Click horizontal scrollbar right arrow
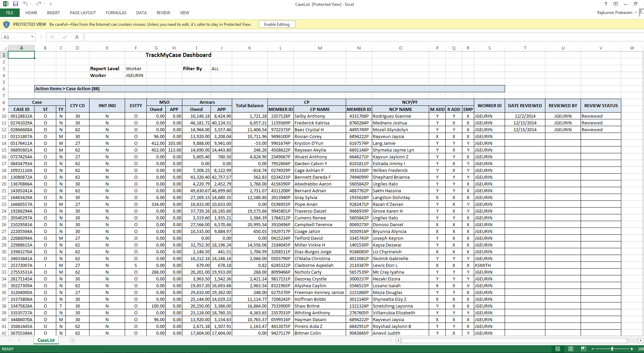Viewport: 644px width, 353px height. coord(640,340)
